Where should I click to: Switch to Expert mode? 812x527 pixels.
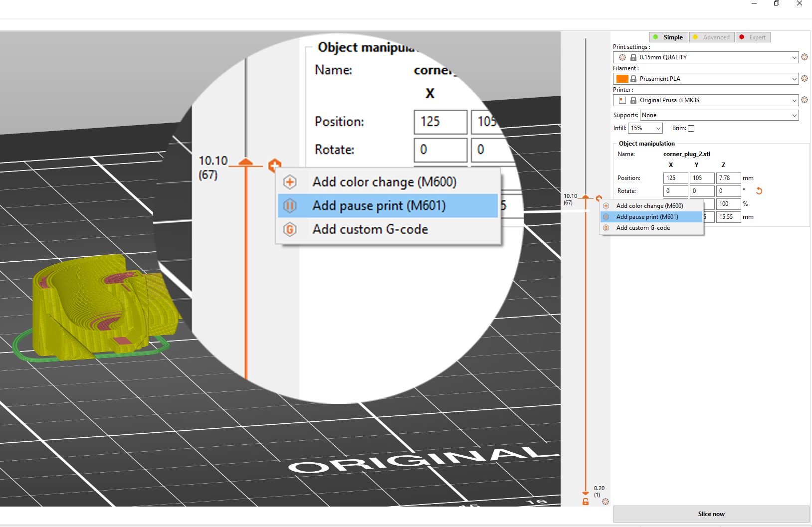click(753, 37)
